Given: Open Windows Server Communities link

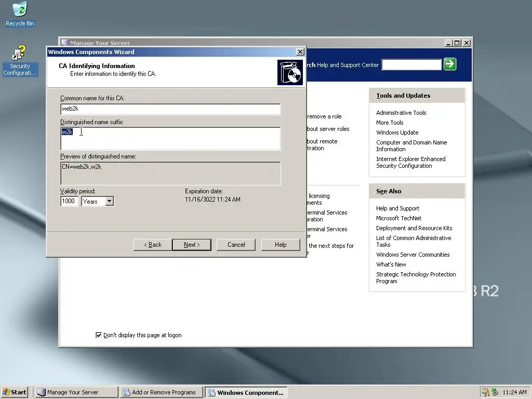Looking at the screenshot, I should [x=413, y=255].
